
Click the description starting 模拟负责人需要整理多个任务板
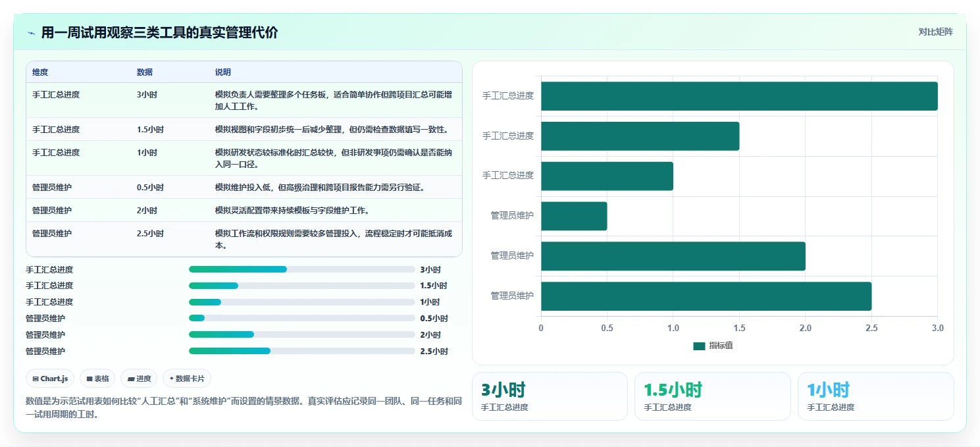(x=334, y=101)
